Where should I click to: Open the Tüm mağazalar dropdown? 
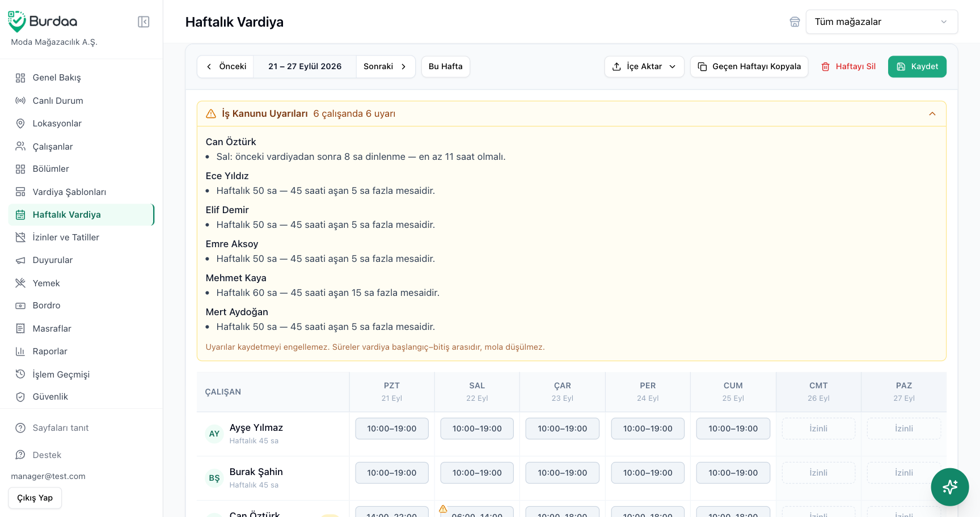pyautogui.click(x=881, y=22)
